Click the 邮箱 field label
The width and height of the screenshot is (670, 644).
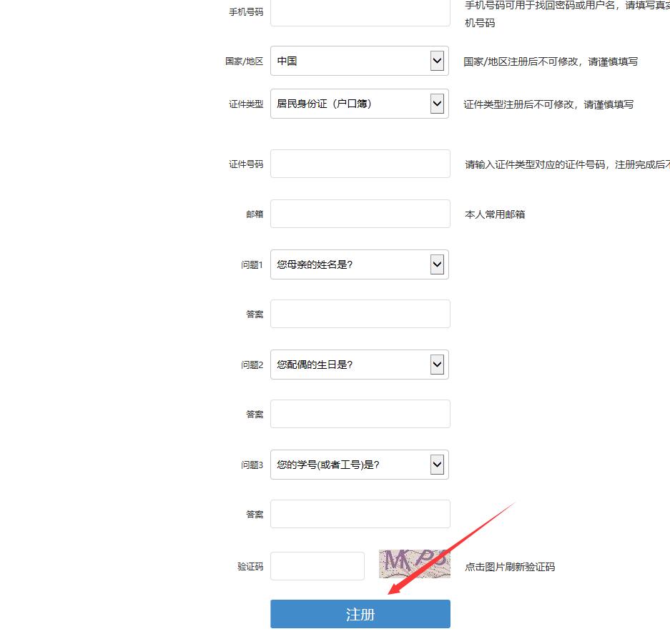[x=255, y=214]
